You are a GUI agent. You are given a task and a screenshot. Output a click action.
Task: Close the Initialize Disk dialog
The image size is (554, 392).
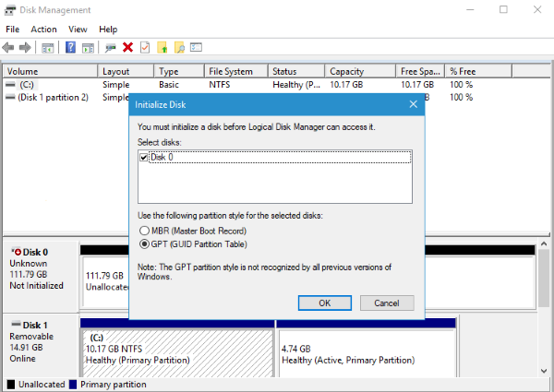pyautogui.click(x=412, y=104)
